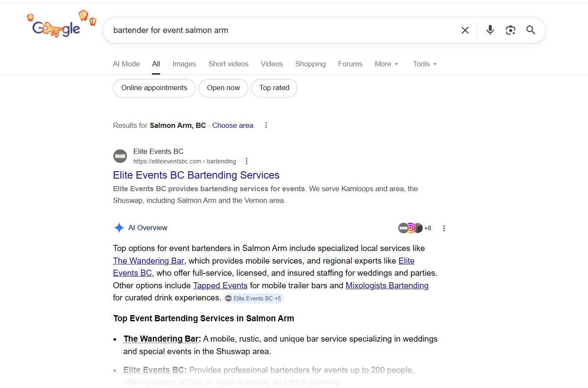Viewport: 588px width, 388px height.
Task: Click the Choose area link
Action: pos(233,125)
